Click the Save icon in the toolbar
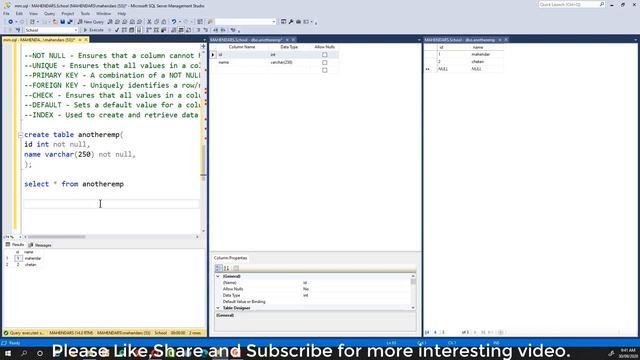 point(63,22)
